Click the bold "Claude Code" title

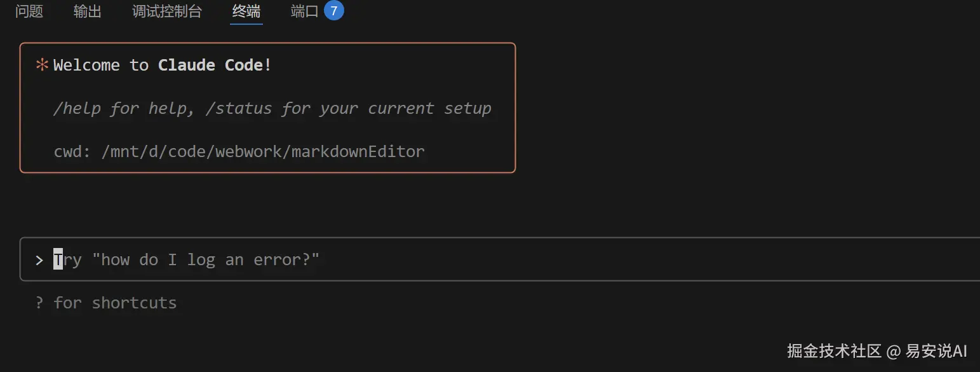tap(210, 65)
